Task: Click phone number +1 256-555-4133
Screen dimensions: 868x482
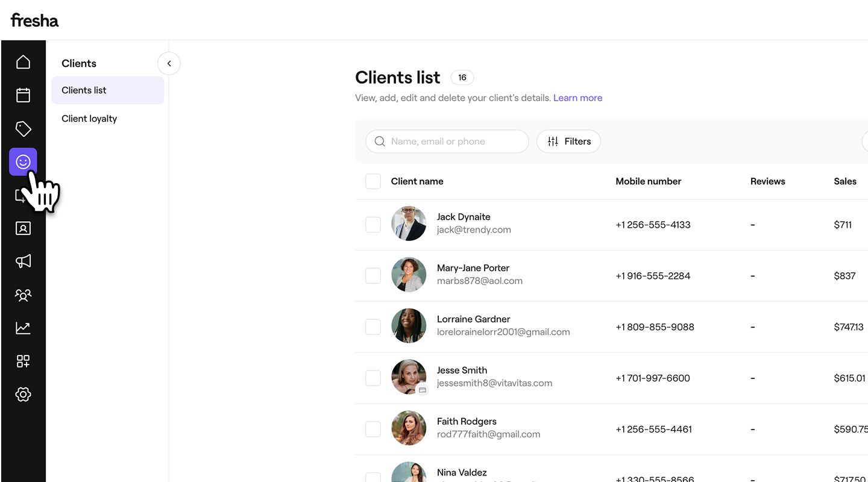Action: pyautogui.click(x=653, y=225)
